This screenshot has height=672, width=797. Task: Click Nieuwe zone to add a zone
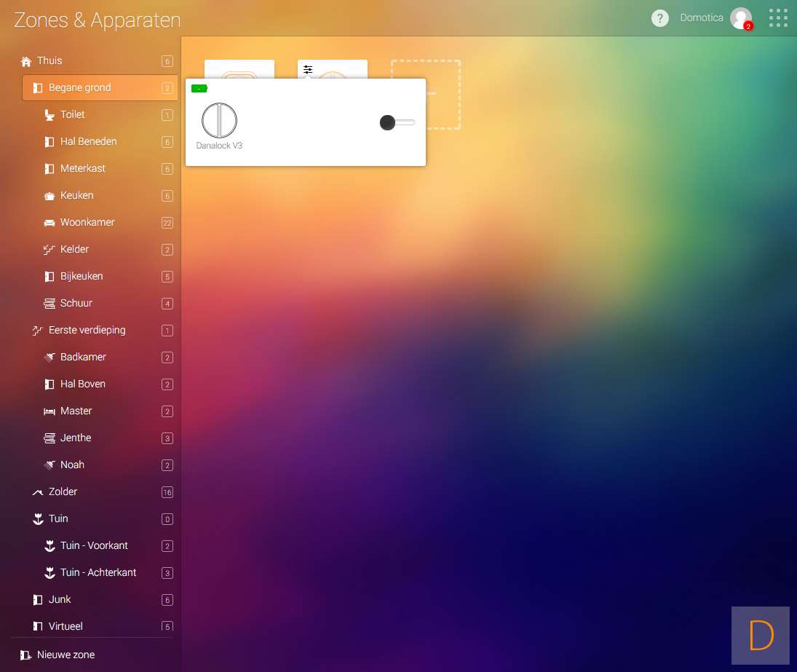point(66,655)
